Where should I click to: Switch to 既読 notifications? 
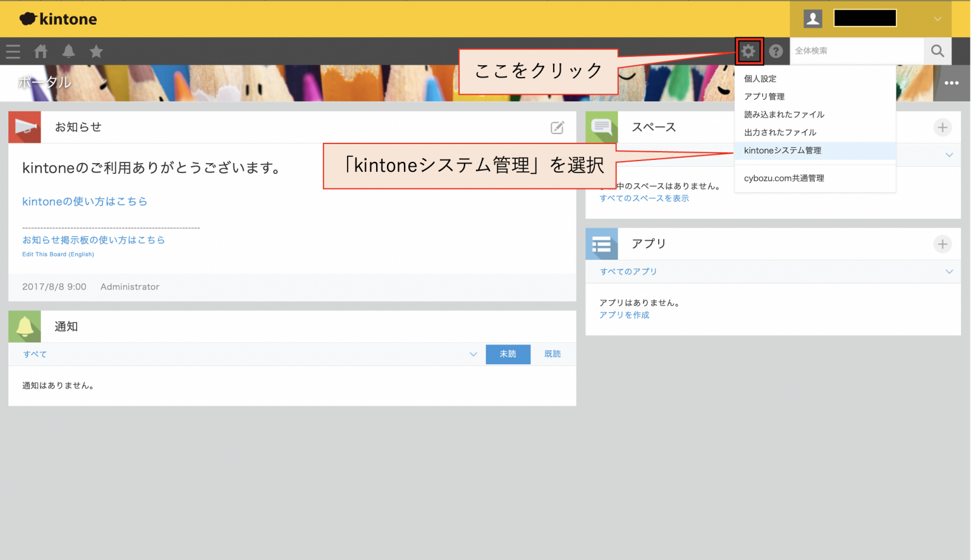point(553,354)
